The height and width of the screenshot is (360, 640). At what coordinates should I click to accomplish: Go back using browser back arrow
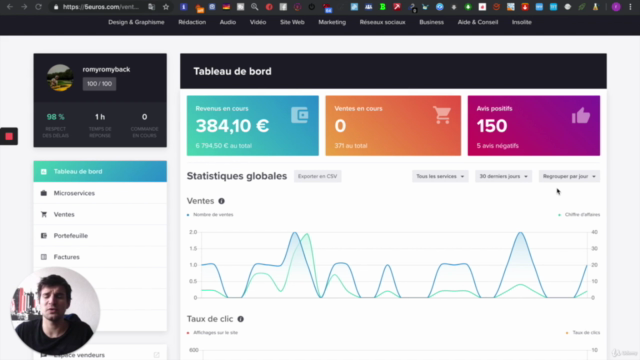coord(10,7)
